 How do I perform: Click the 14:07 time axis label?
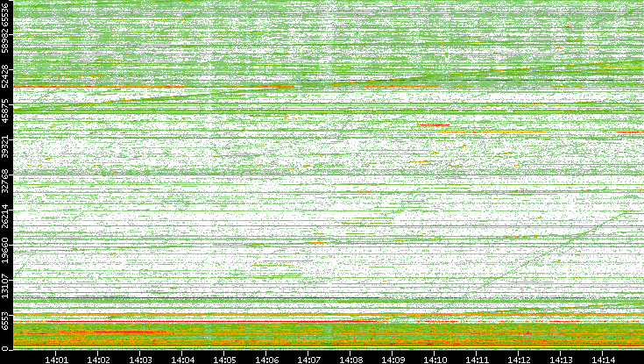point(308,360)
